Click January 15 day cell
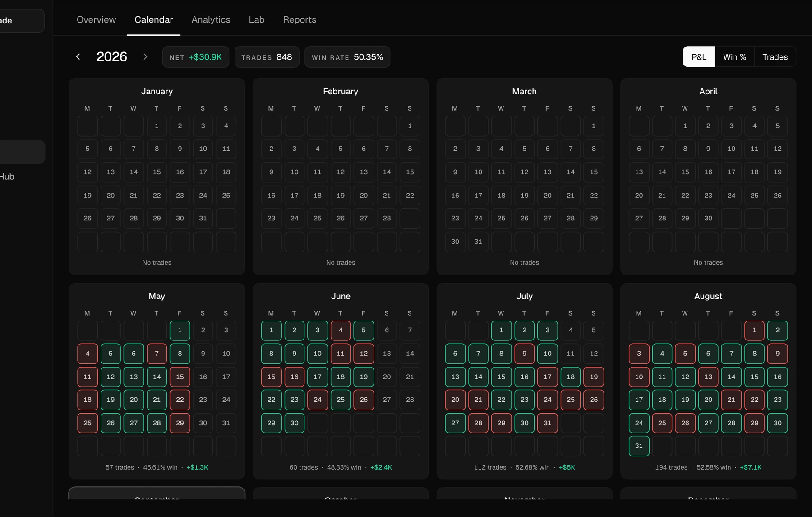812x517 pixels. [x=157, y=172]
